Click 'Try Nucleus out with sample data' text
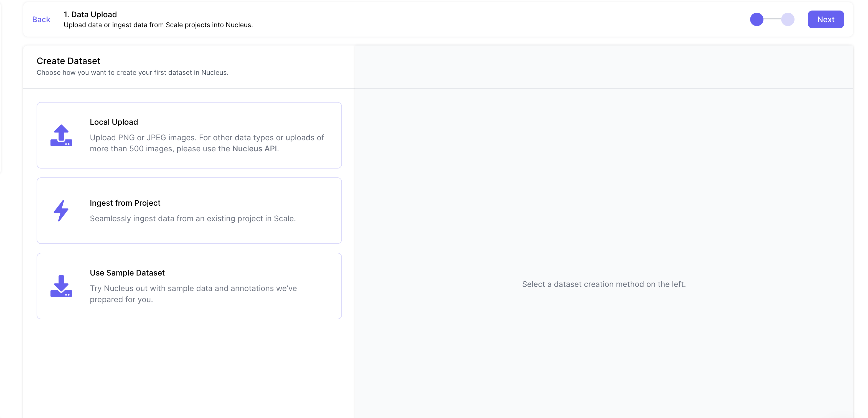This screenshot has height=418, width=868. point(193,288)
